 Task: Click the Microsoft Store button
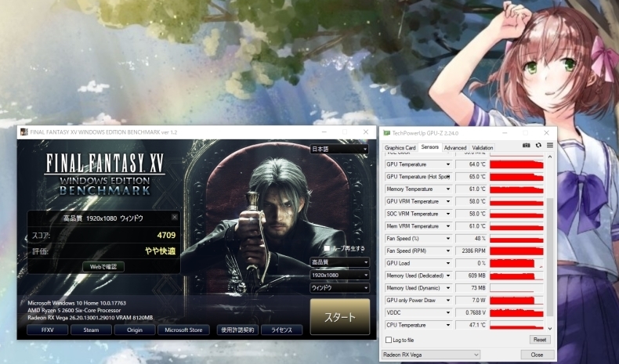(183, 330)
